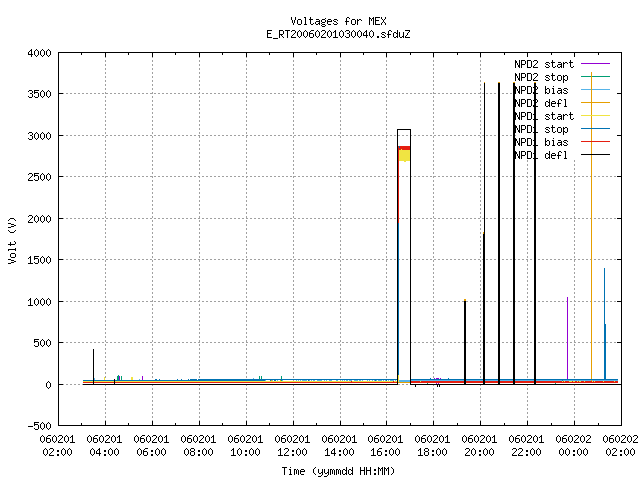This screenshot has width=640, height=480.
Task: Click the y-axis tick value 1000
Action: point(40,302)
